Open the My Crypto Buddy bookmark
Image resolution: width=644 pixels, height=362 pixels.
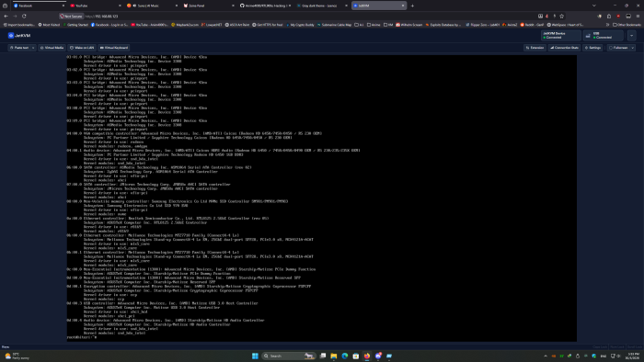300,25
